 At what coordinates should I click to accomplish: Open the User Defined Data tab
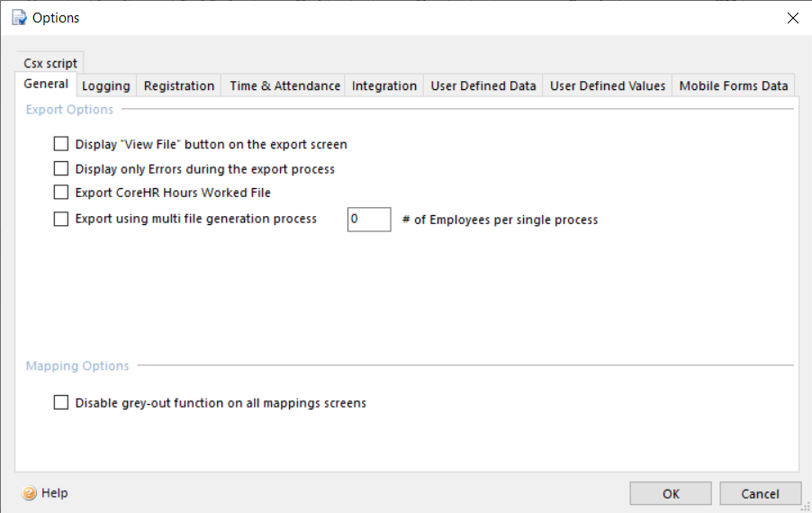click(483, 85)
